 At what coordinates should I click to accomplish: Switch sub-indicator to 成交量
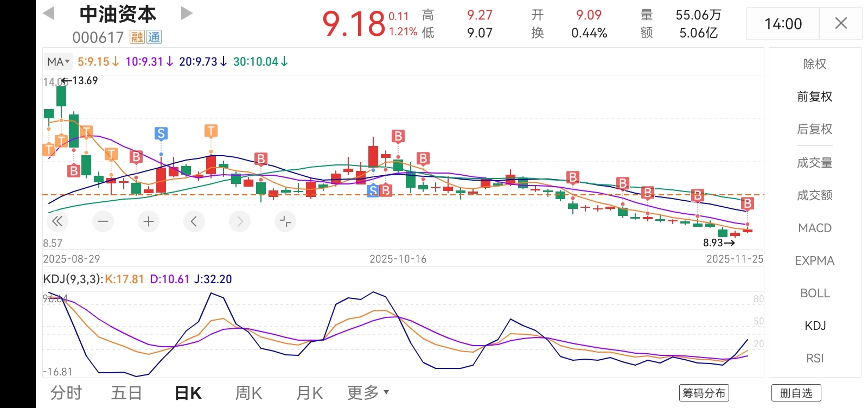(x=815, y=163)
